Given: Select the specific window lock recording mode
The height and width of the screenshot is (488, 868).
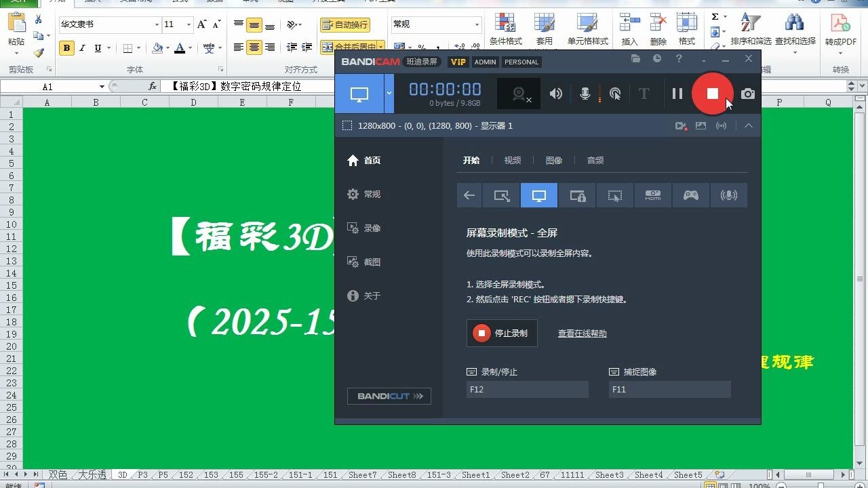Looking at the screenshot, I should click(577, 195).
